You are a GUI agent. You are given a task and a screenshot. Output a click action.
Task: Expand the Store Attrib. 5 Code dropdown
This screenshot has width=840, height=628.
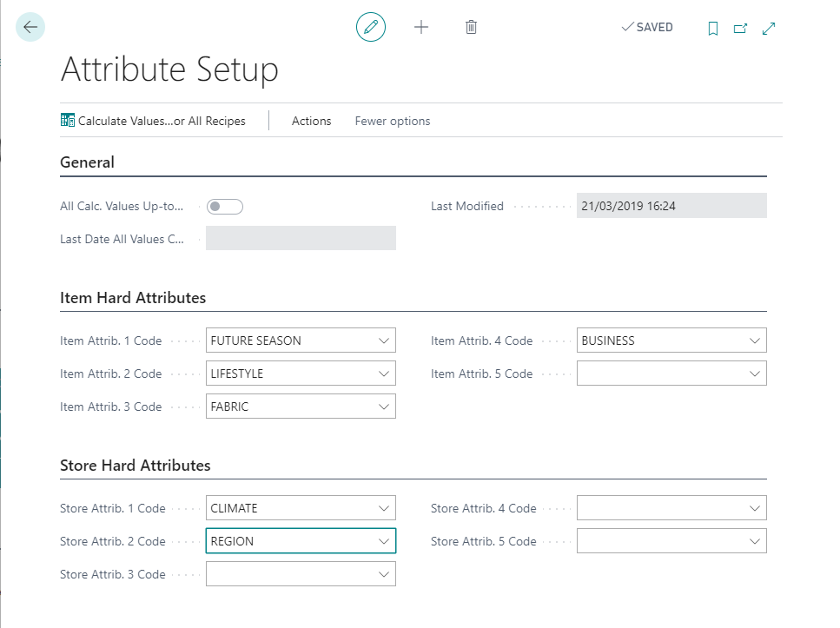[x=755, y=541]
